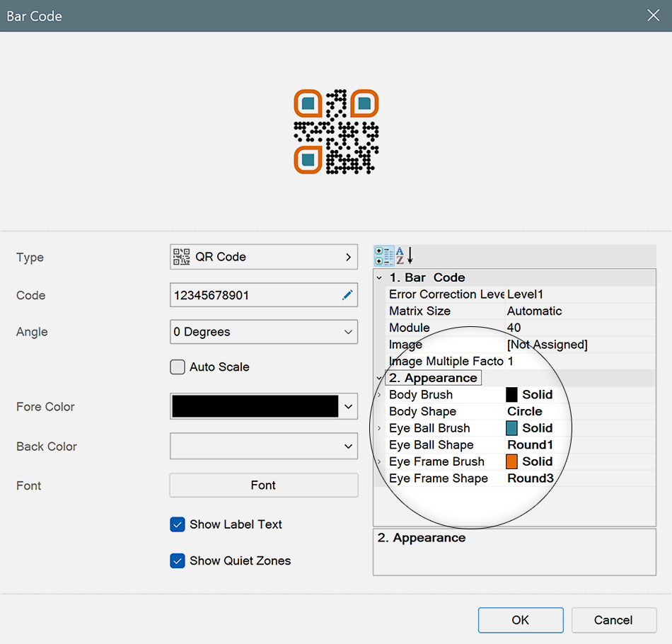Click the Cancel button

[x=613, y=620]
